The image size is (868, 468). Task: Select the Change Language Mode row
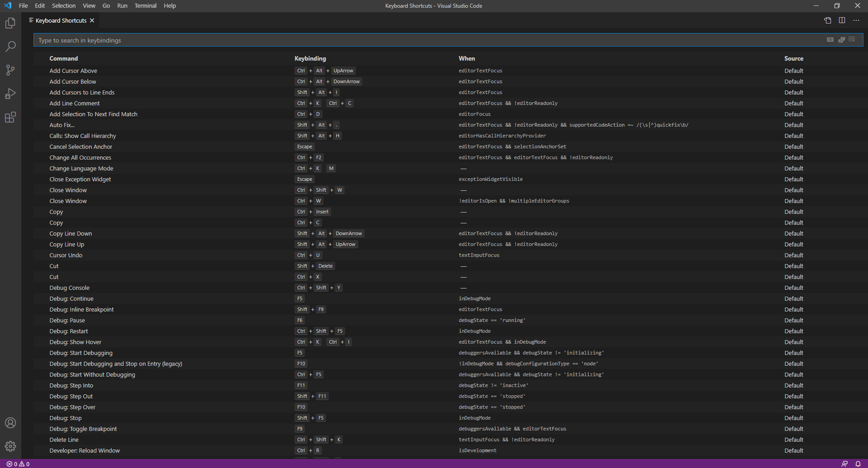pyautogui.click(x=448, y=168)
